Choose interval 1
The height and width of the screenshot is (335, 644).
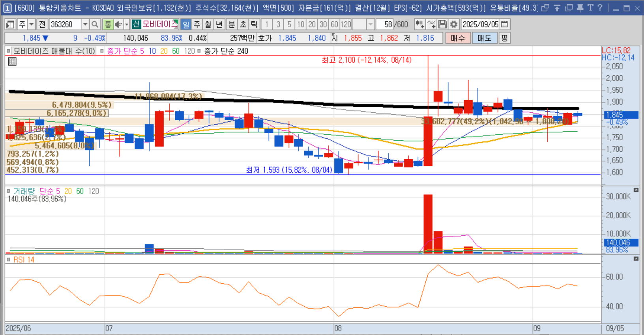point(267,24)
